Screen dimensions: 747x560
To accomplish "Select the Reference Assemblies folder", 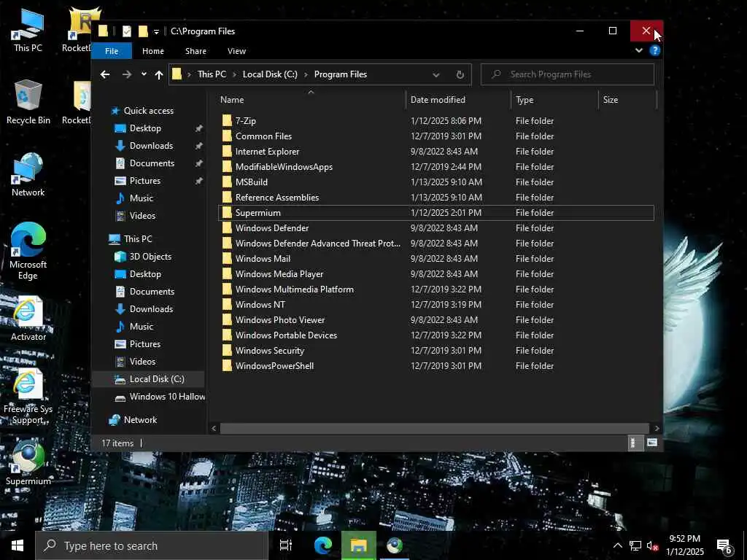I will [x=436, y=197].
